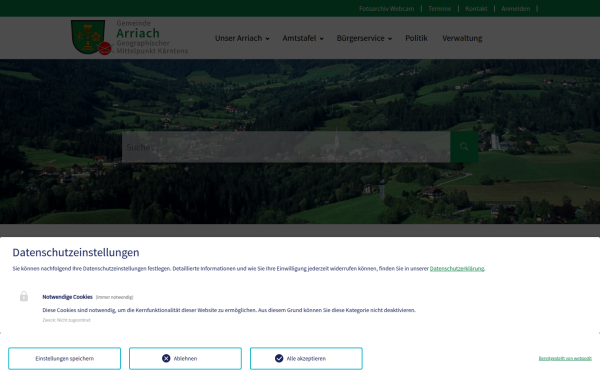Open the Termine link in top bar
This screenshot has height=375, width=600.
click(x=440, y=8)
